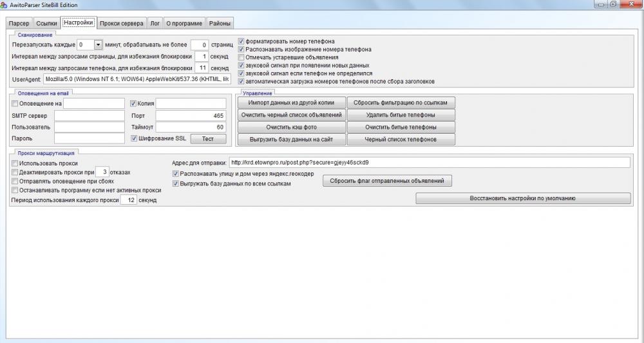Viewport: 644px width, 343px height.
Task: Toggle the Копия checkbox
Action: pyautogui.click(x=133, y=104)
